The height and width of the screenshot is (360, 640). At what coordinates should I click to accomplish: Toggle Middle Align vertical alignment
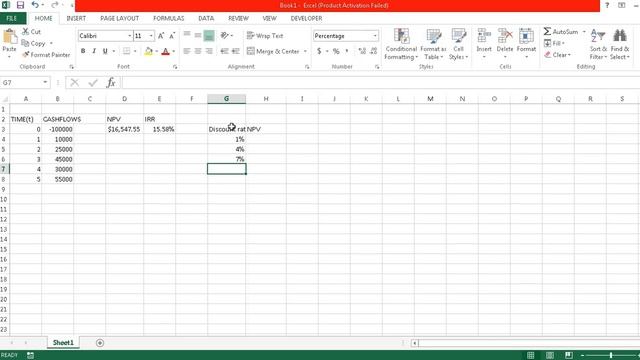(198, 36)
